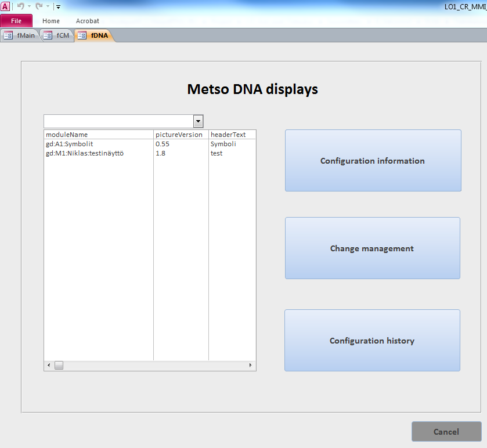Click the form icon on the fDNA tab
Image resolution: width=487 pixels, height=448 pixels.
coord(82,35)
